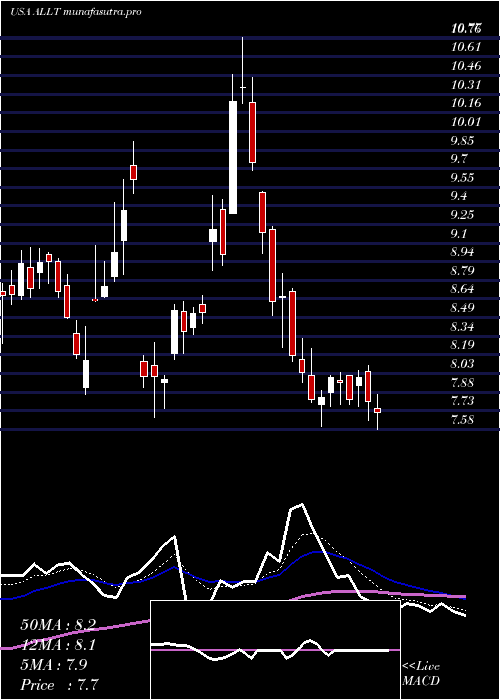Click the 10.46 price axis label

466,66
